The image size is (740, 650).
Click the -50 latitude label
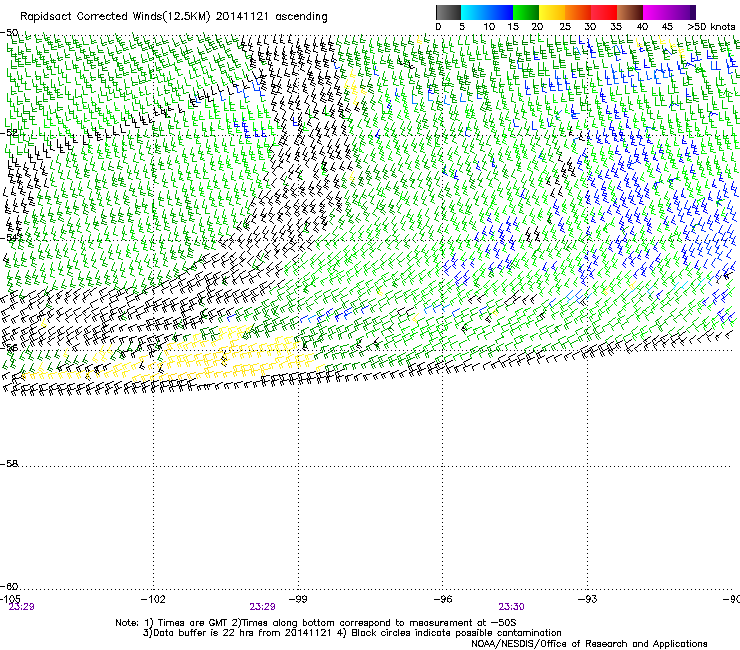[9, 33]
